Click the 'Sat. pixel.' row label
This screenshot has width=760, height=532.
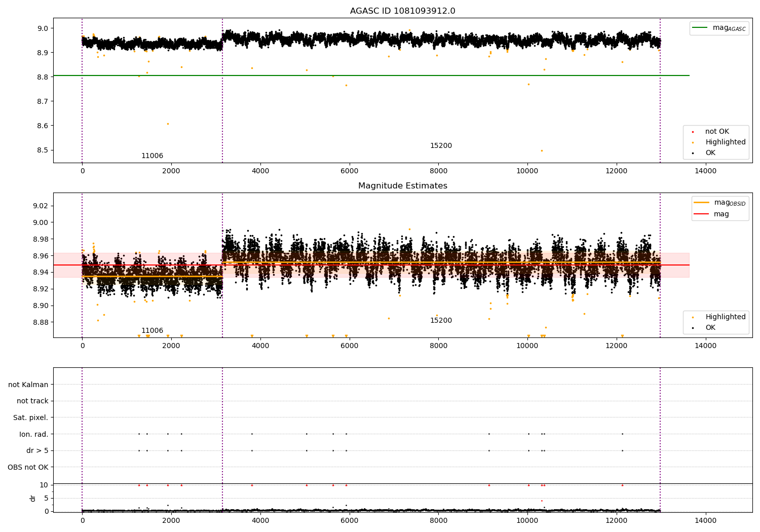pos(31,418)
